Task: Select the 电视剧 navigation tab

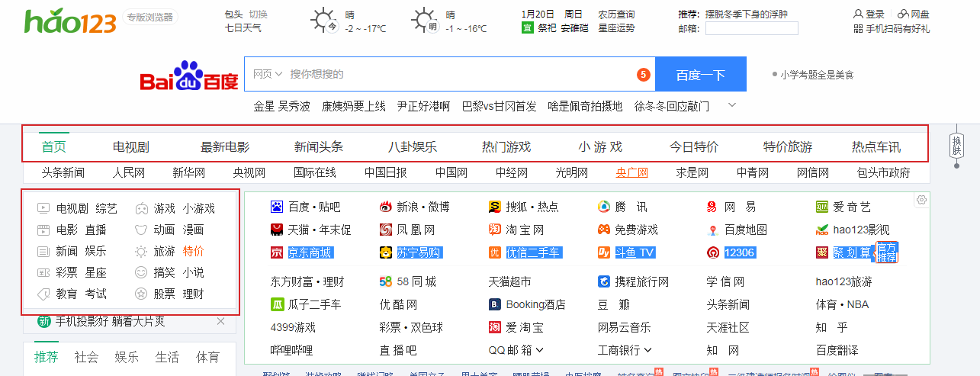Action: click(130, 147)
